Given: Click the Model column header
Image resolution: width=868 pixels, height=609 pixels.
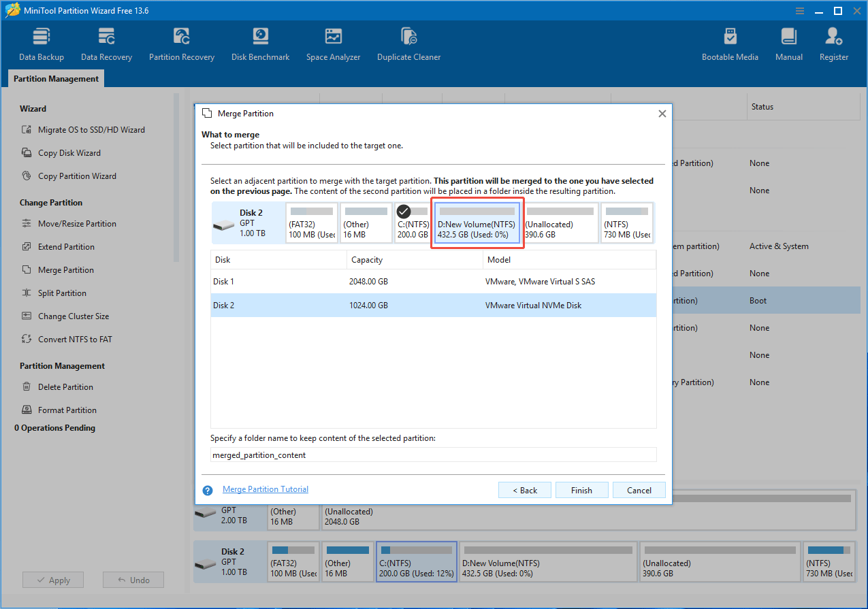Looking at the screenshot, I should pos(570,260).
